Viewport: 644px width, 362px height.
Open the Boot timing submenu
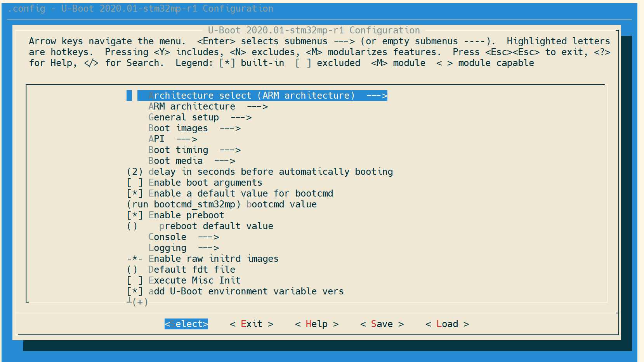(x=194, y=150)
